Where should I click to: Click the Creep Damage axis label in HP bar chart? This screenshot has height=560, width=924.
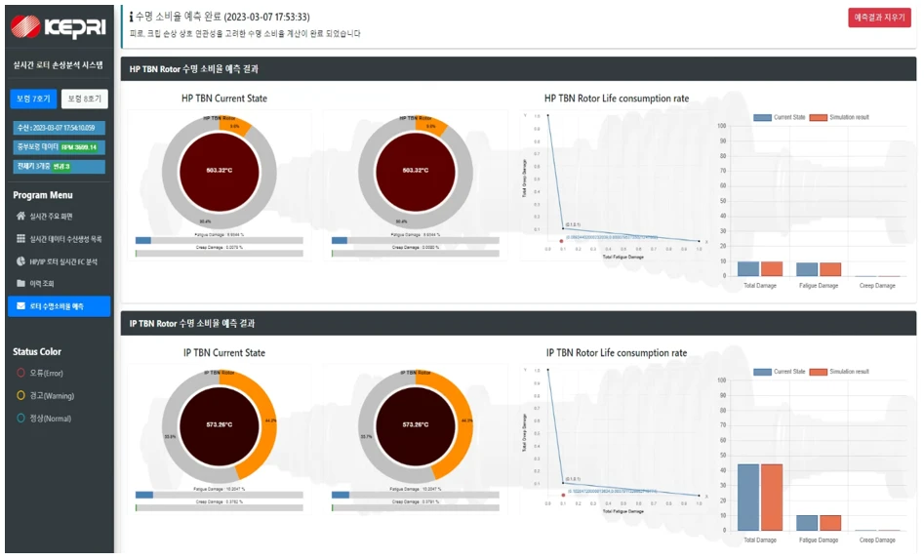point(877,285)
